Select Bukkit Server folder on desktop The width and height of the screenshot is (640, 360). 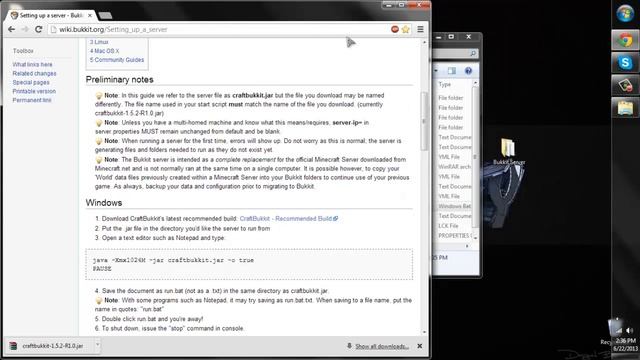point(509,152)
